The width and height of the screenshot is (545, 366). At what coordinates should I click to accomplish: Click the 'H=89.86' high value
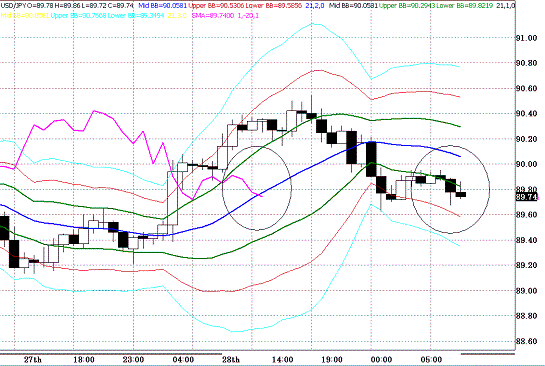tap(67, 5)
